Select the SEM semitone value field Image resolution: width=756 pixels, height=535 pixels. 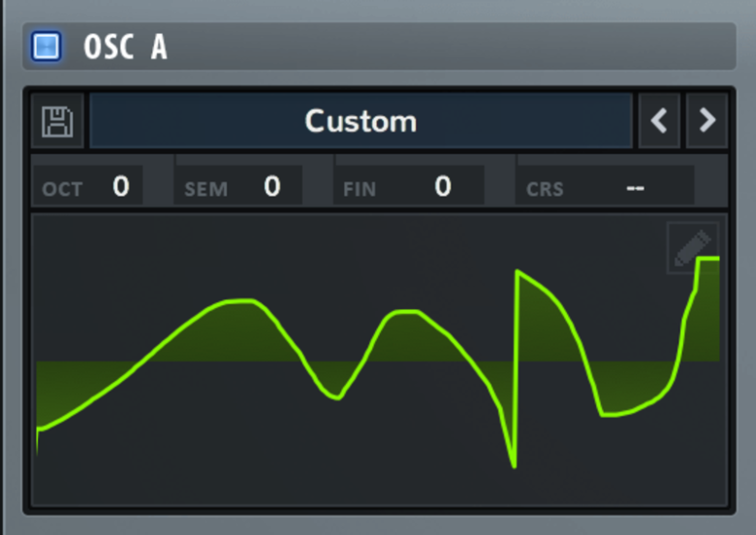[x=272, y=186]
